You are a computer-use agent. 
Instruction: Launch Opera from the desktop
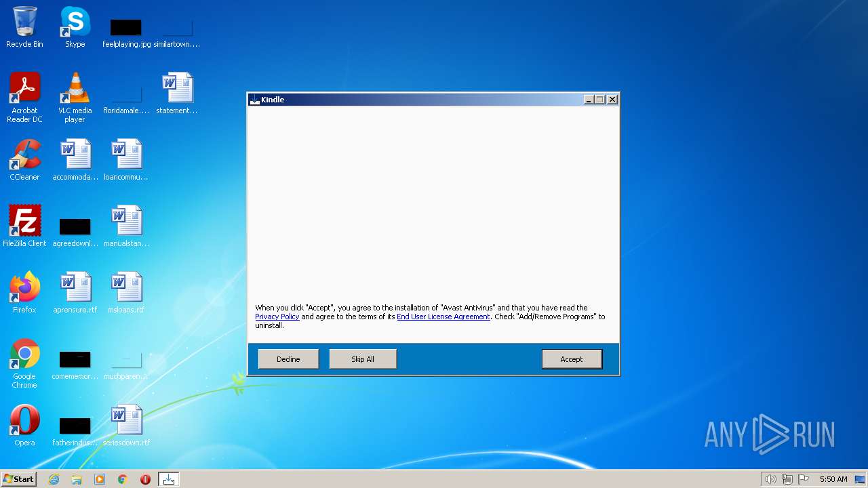click(24, 426)
